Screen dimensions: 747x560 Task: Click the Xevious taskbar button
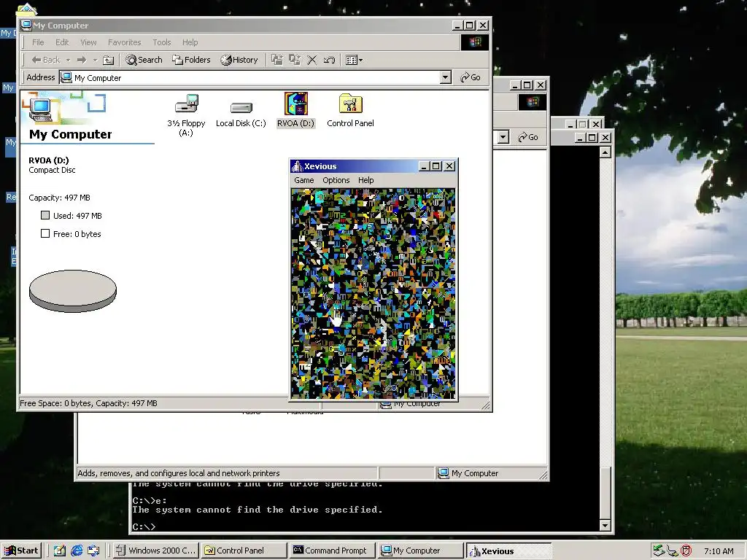tap(508, 551)
